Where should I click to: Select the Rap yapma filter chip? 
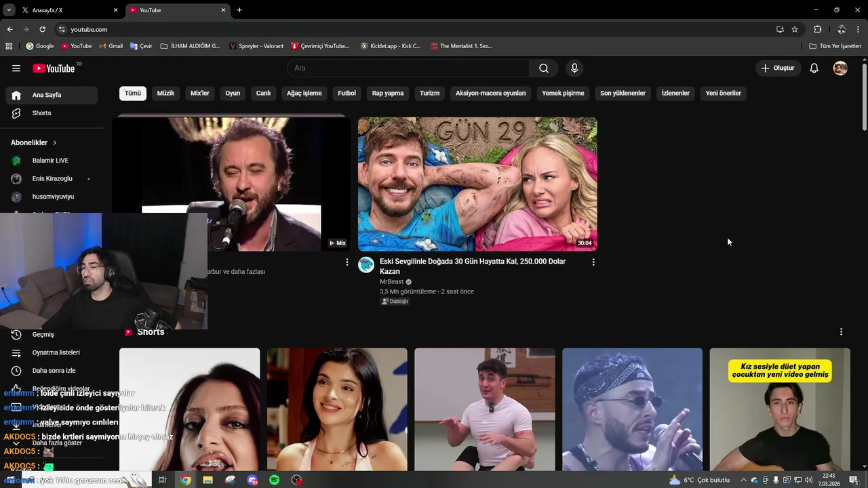click(x=388, y=93)
